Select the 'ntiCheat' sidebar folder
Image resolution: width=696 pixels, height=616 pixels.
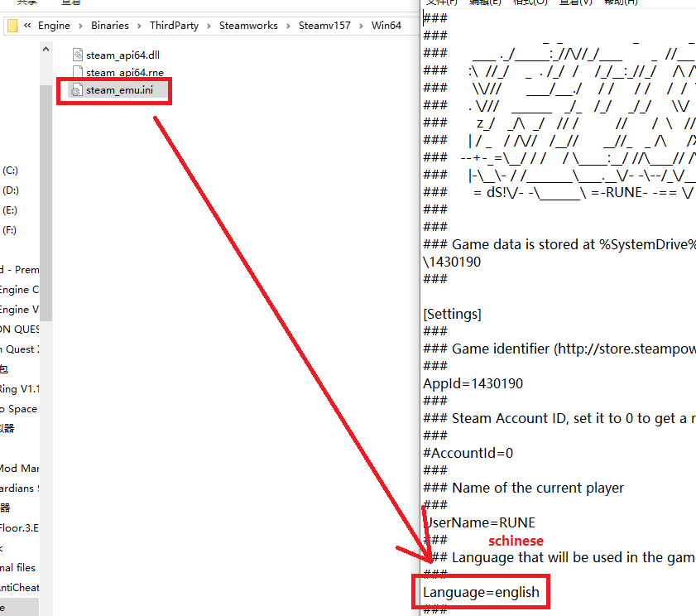pos(20,588)
